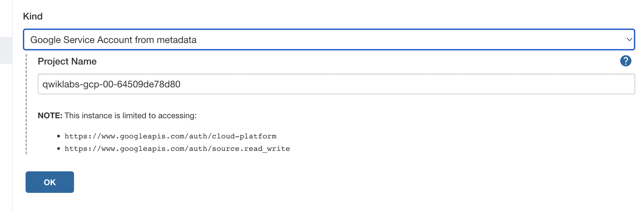Click the bullet before the cloud-platform URL

(x=59, y=136)
